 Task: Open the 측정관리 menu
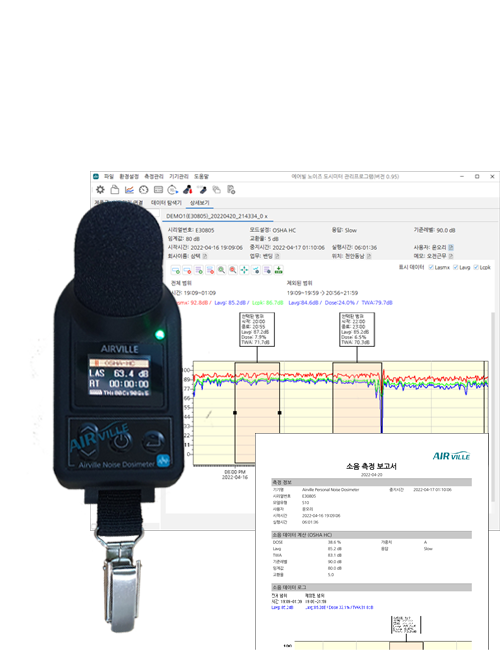pos(154,177)
